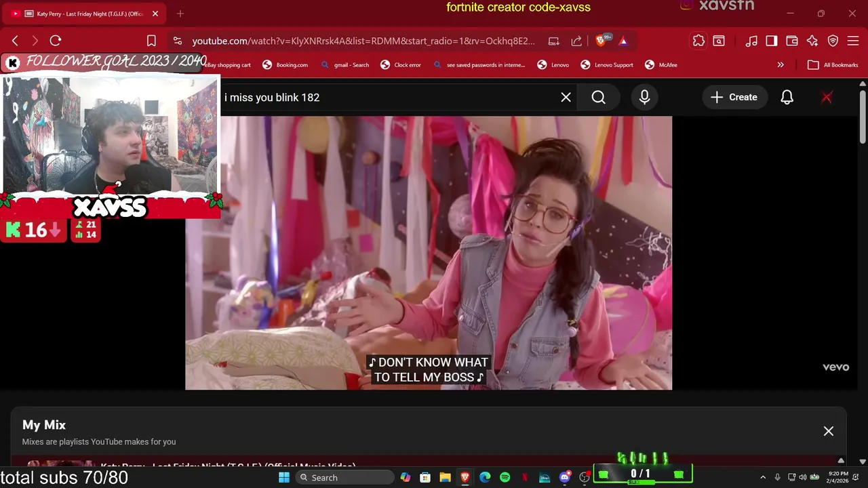
Task: Open the taskbar icon right of Netflix
Action: 545,477
